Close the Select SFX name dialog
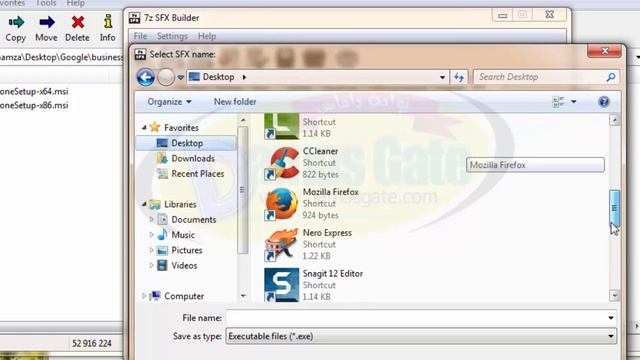The image size is (640, 360). [604, 51]
